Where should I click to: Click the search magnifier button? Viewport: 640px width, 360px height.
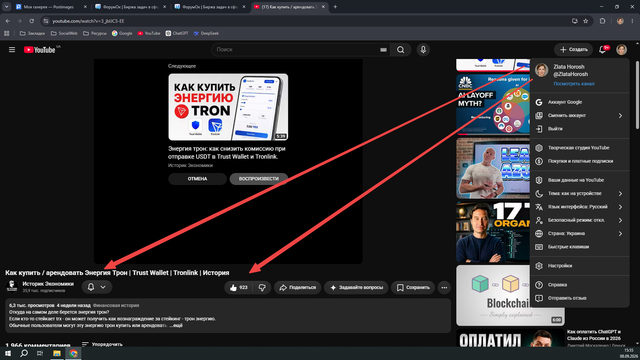pyautogui.click(x=400, y=50)
